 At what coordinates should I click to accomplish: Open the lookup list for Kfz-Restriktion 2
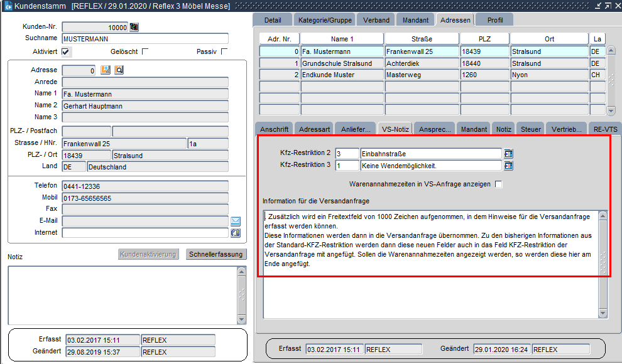pos(509,154)
